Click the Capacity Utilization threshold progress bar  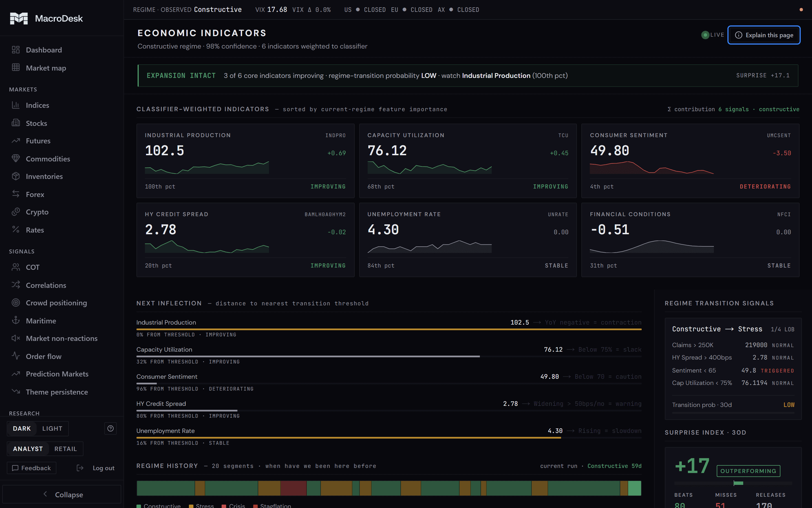389,356
